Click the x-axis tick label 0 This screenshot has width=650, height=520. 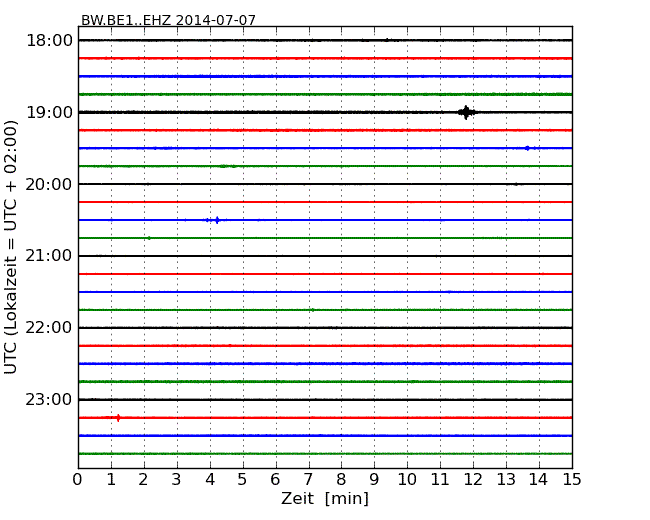pyautogui.click(x=78, y=480)
